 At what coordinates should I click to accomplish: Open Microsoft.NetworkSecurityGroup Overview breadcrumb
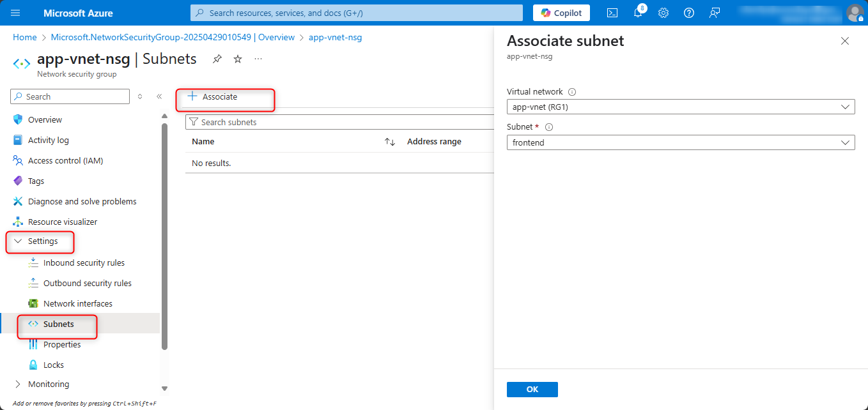pyautogui.click(x=173, y=38)
